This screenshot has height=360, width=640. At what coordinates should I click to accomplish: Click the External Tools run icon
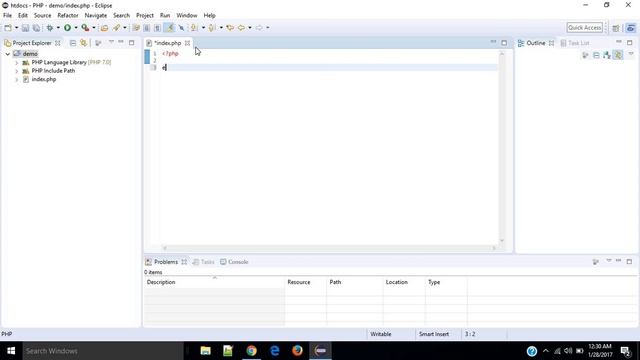pyautogui.click(x=85, y=28)
